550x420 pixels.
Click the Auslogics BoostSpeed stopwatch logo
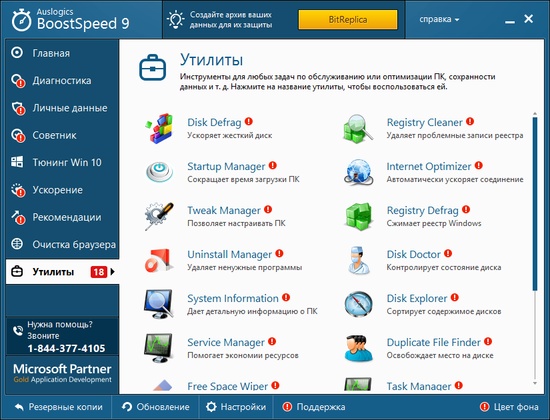tap(21, 20)
